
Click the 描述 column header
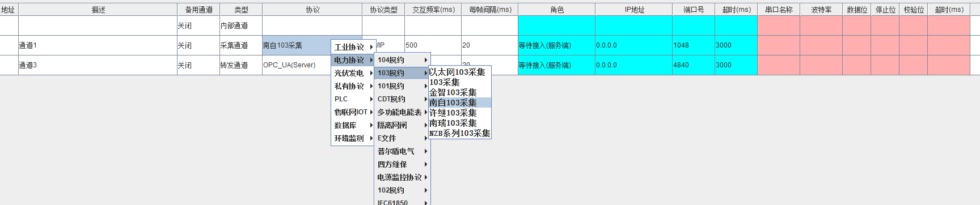pyautogui.click(x=98, y=10)
